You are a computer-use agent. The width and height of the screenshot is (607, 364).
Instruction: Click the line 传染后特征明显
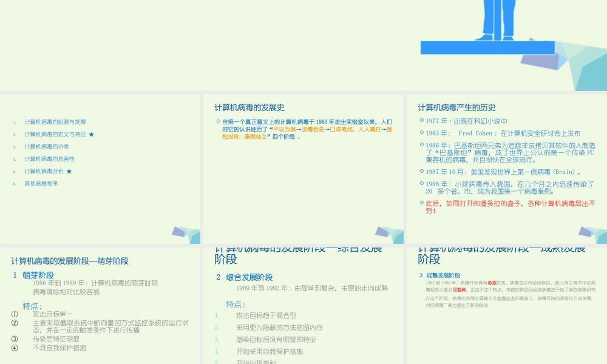(x=56, y=339)
